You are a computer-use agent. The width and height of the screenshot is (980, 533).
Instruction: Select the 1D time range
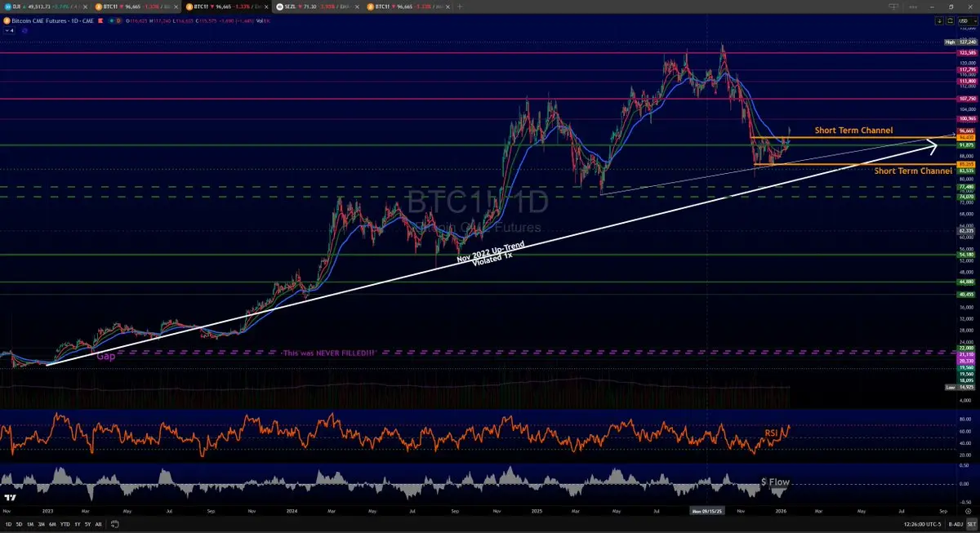tap(7, 523)
